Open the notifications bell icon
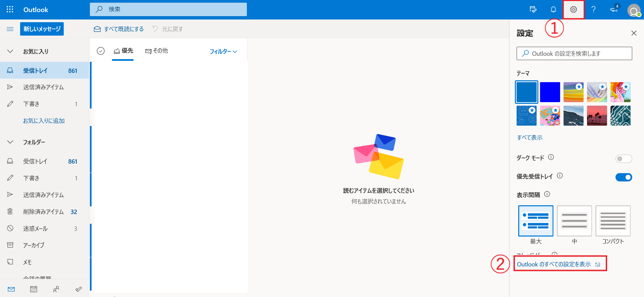 point(553,9)
